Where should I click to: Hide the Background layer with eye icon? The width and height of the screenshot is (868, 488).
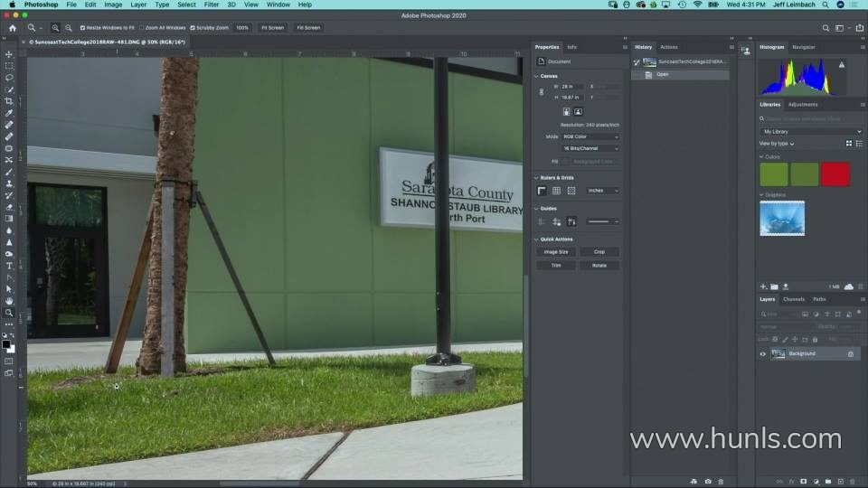[763, 353]
